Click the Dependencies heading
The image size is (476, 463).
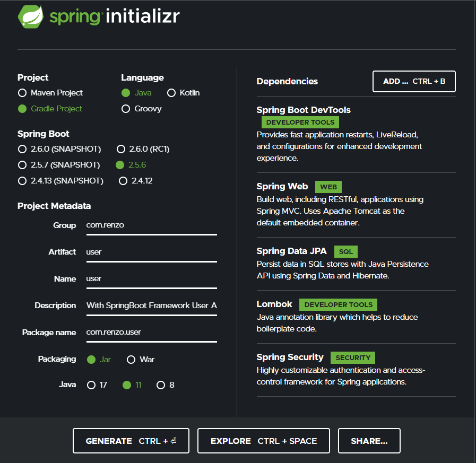pyautogui.click(x=287, y=81)
